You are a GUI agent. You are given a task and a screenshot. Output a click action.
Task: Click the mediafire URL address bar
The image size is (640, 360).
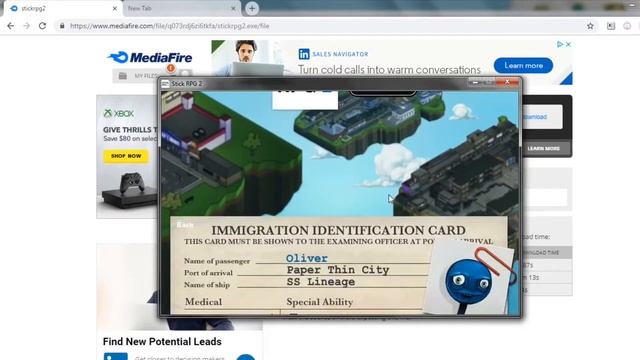click(327, 26)
